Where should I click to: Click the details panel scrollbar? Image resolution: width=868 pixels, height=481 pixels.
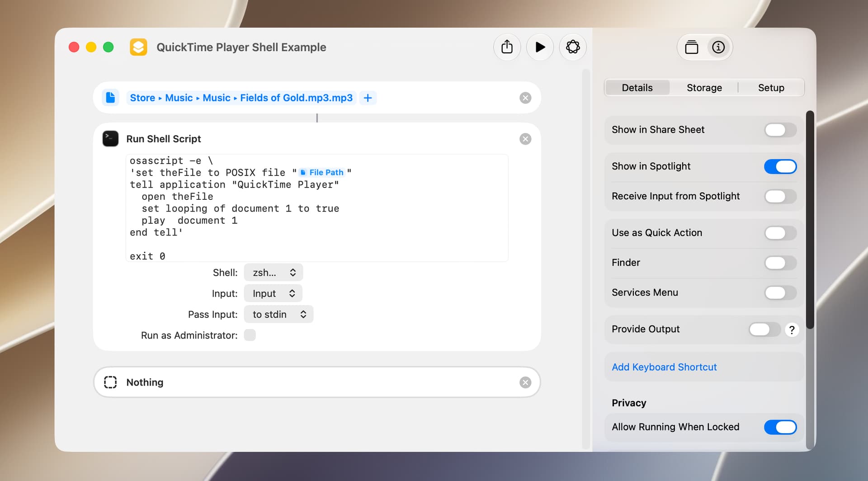pyautogui.click(x=810, y=220)
